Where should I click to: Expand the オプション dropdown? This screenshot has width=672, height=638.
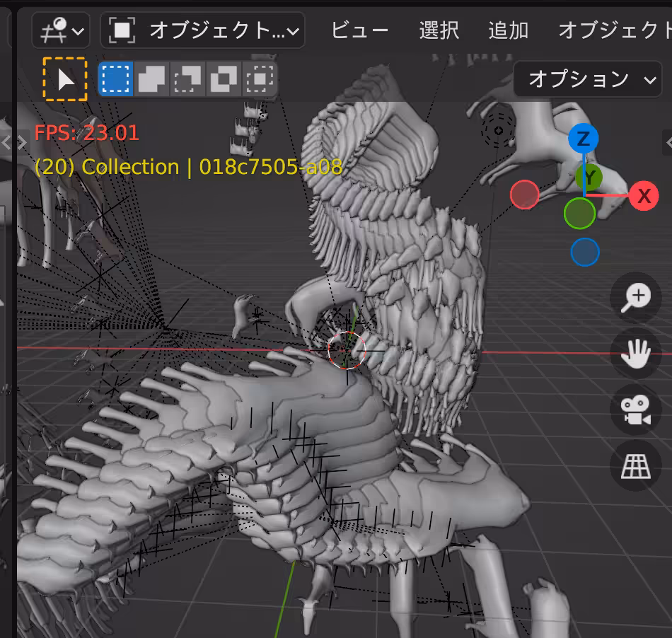tap(588, 79)
